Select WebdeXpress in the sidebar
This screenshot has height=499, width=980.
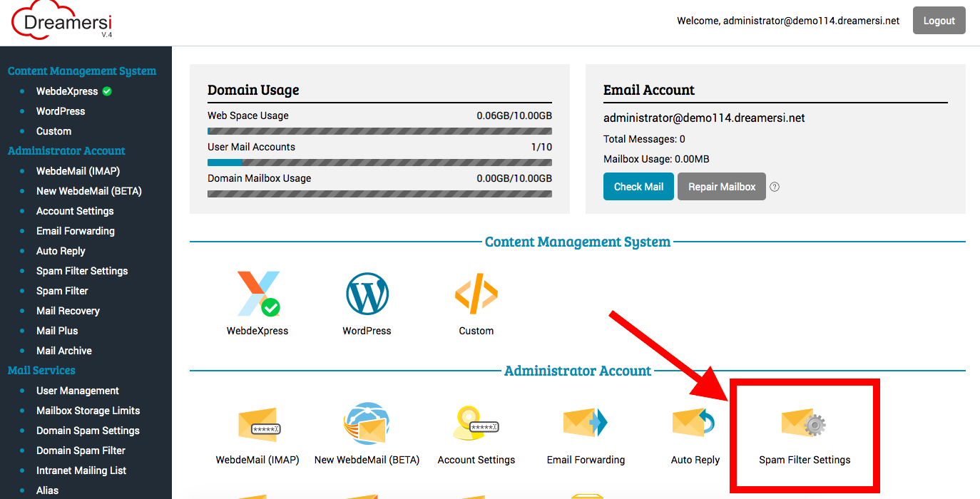coord(67,91)
